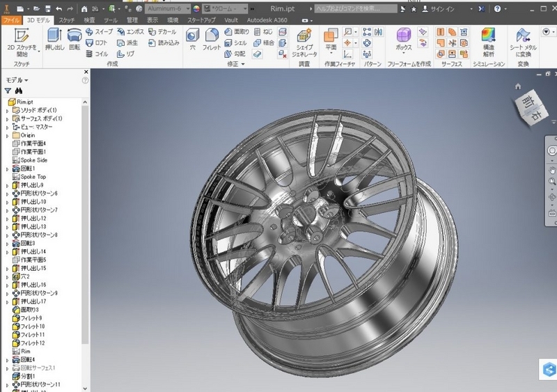Select the Pan hand tool in navigation bar
The width and height of the screenshot is (557, 392).
click(551, 169)
